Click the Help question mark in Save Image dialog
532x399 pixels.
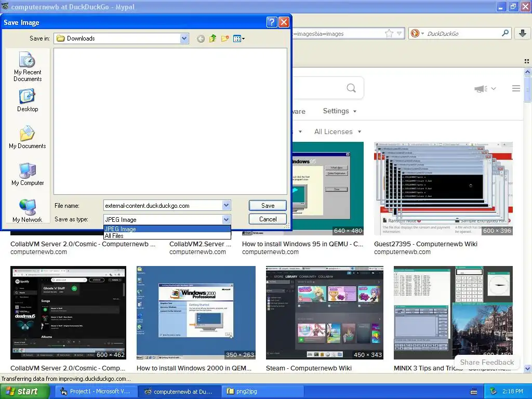[x=272, y=22]
